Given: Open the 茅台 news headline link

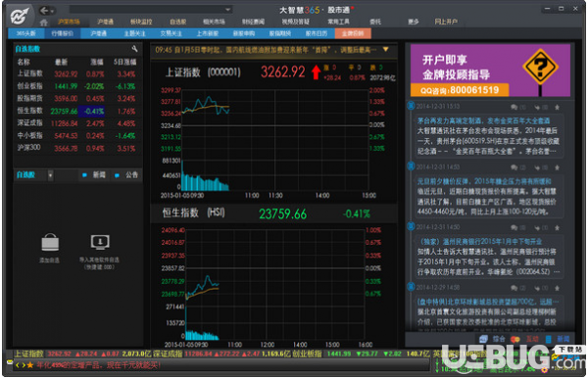Looking at the screenshot, I should (483, 120).
